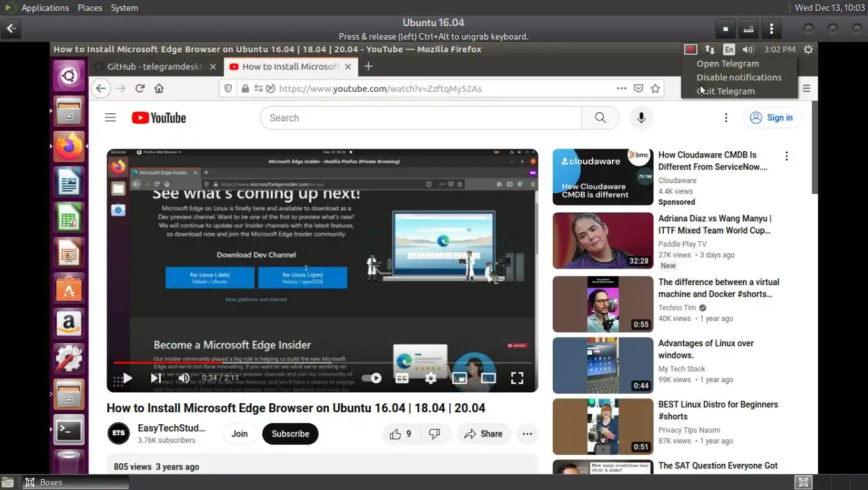Open more actions under video

tap(527, 434)
